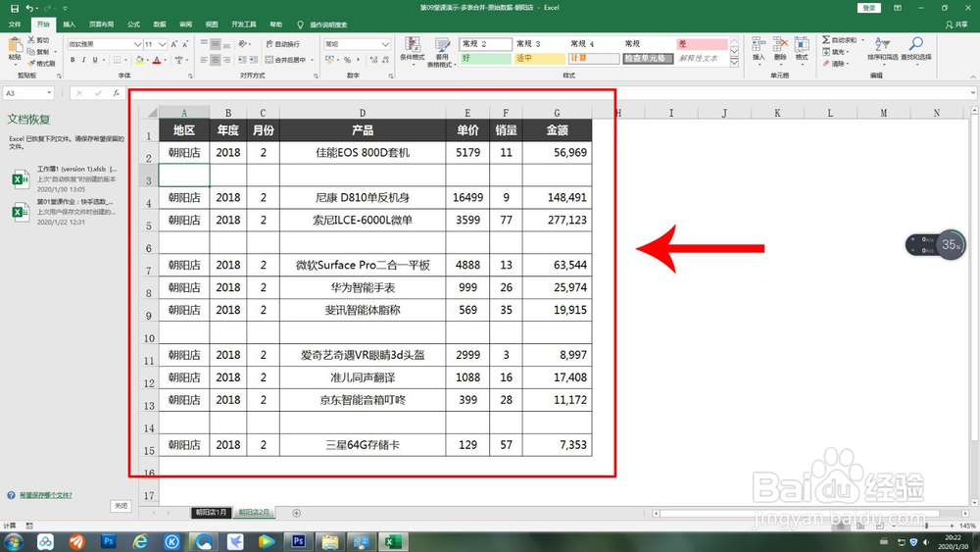The image size is (980, 552).
Task: Click the text orientation icon
Action: 242,44
